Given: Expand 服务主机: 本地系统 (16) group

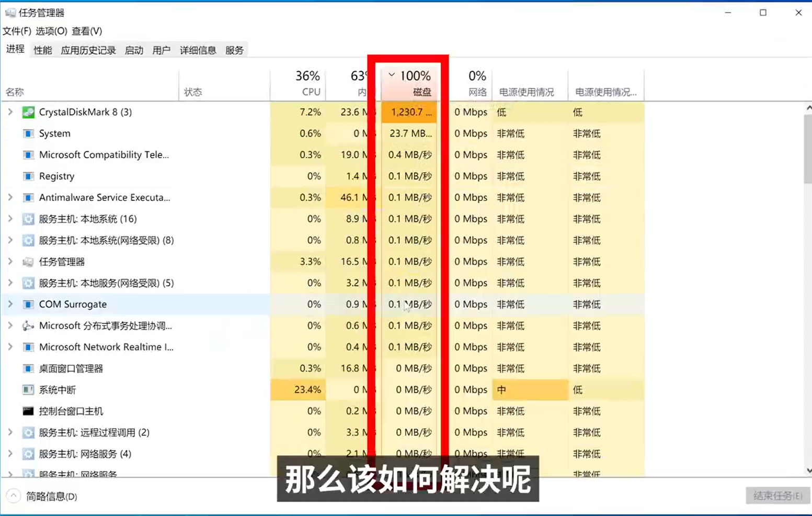Looking at the screenshot, I should pyautogui.click(x=10, y=219).
